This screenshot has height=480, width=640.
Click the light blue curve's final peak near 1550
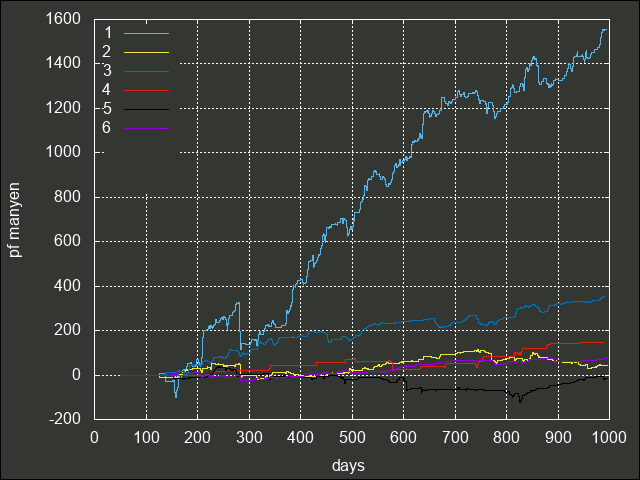604,30
